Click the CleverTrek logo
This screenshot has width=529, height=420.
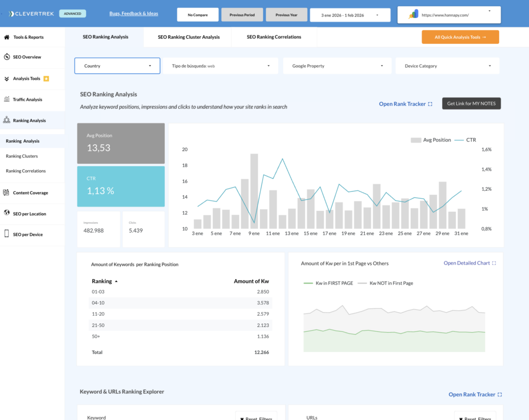pos(32,13)
